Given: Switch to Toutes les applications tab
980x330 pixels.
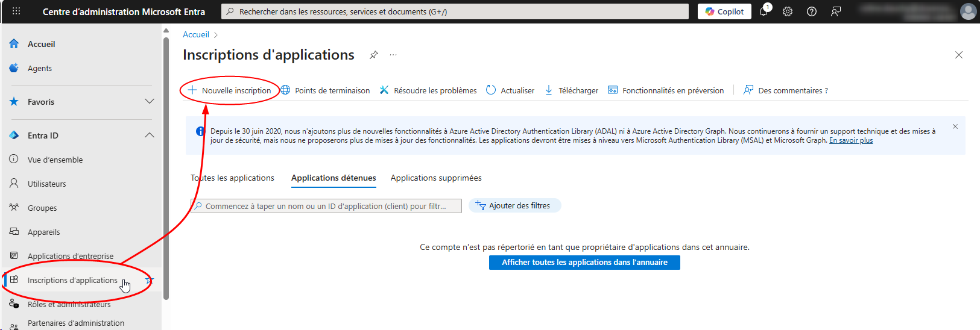Looking at the screenshot, I should point(232,178).
